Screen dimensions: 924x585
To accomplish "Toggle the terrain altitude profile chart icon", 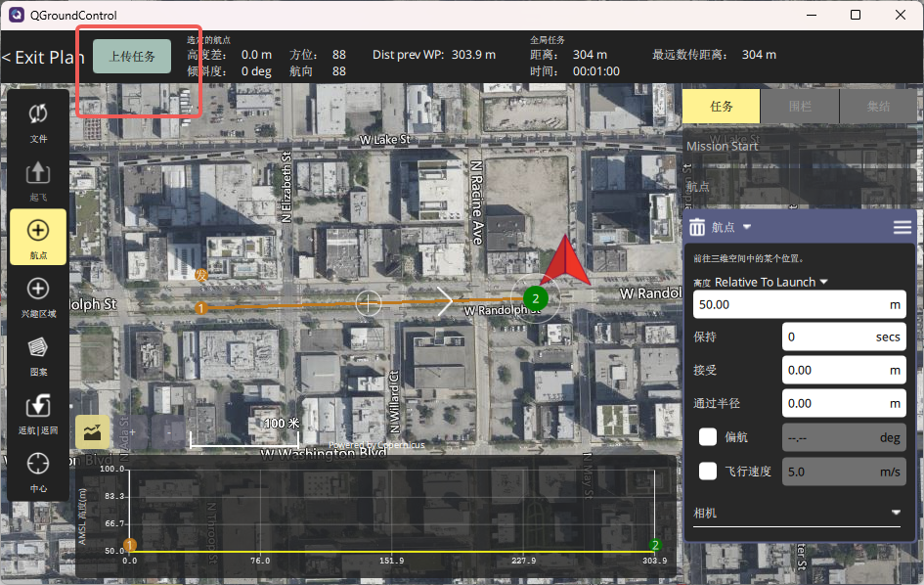I will click(x=93, y=432).
